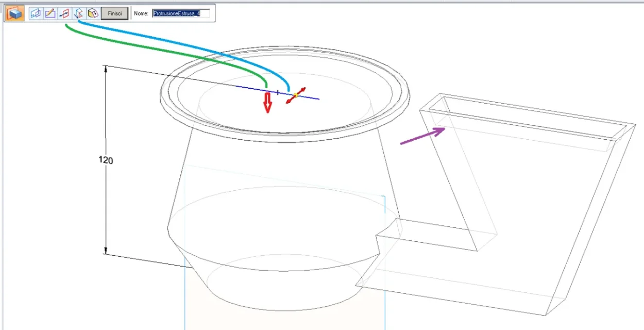Click the extruded protrusion command icon

click(x=15, y=13)
